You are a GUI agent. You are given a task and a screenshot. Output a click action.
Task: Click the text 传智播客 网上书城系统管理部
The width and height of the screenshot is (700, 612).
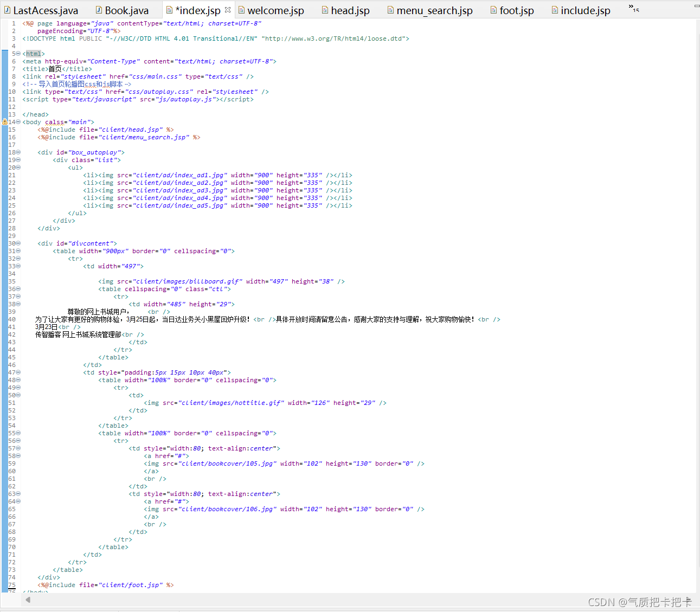(78, 334)
